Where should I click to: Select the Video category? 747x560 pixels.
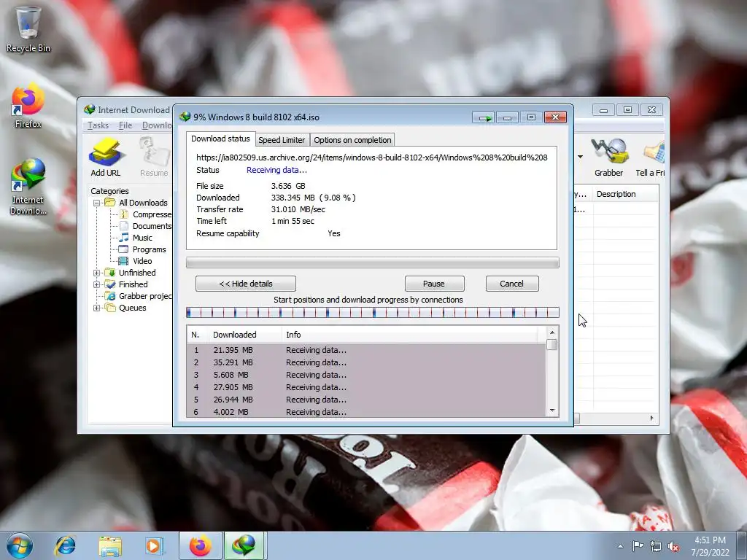136,261
